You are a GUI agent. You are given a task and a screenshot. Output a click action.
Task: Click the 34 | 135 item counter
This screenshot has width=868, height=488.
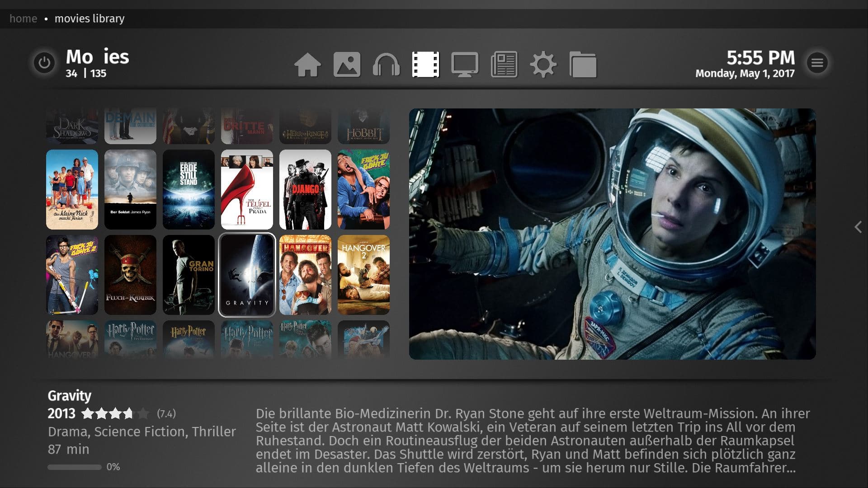[86, 74]
